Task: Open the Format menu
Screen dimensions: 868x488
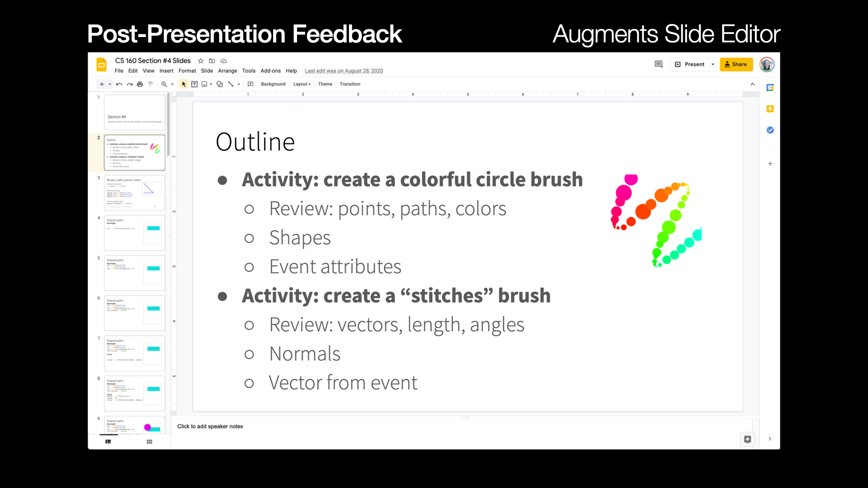Action: [188, 71]
